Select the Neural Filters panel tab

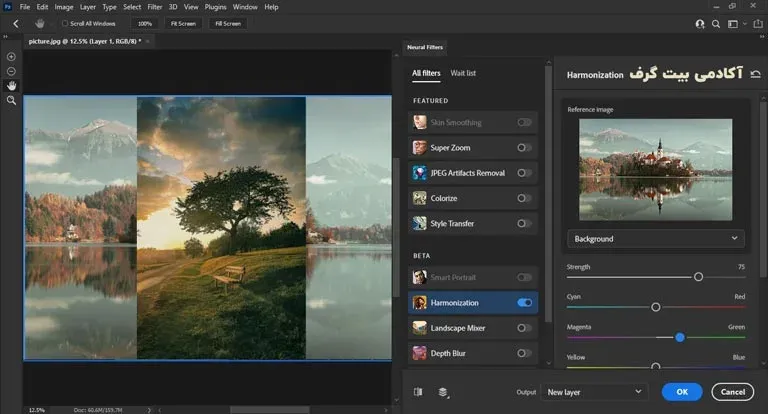(425, 47)
